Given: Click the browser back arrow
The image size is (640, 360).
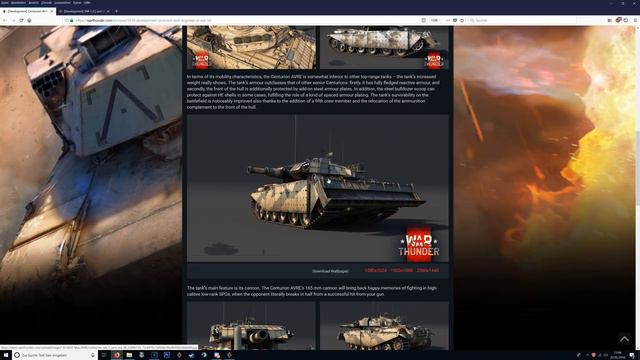Looking at the screenshot, I should pos(5,20).
